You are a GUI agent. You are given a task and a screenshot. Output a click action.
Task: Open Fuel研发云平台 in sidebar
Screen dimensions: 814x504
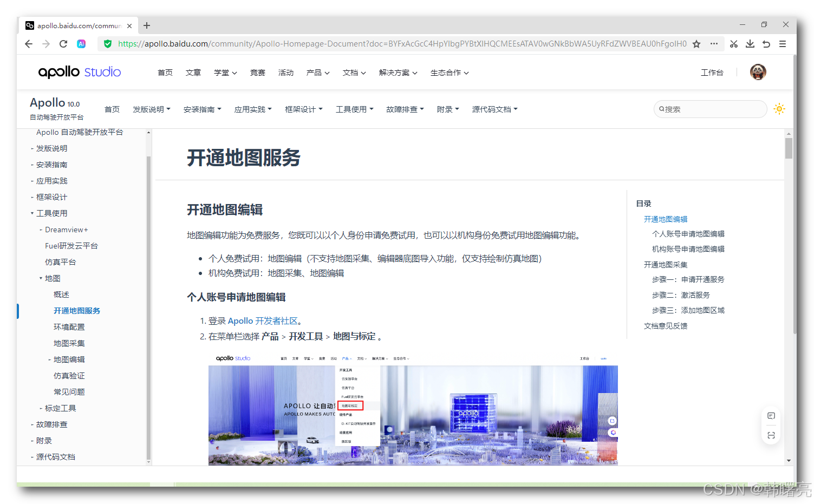(71, 246)
